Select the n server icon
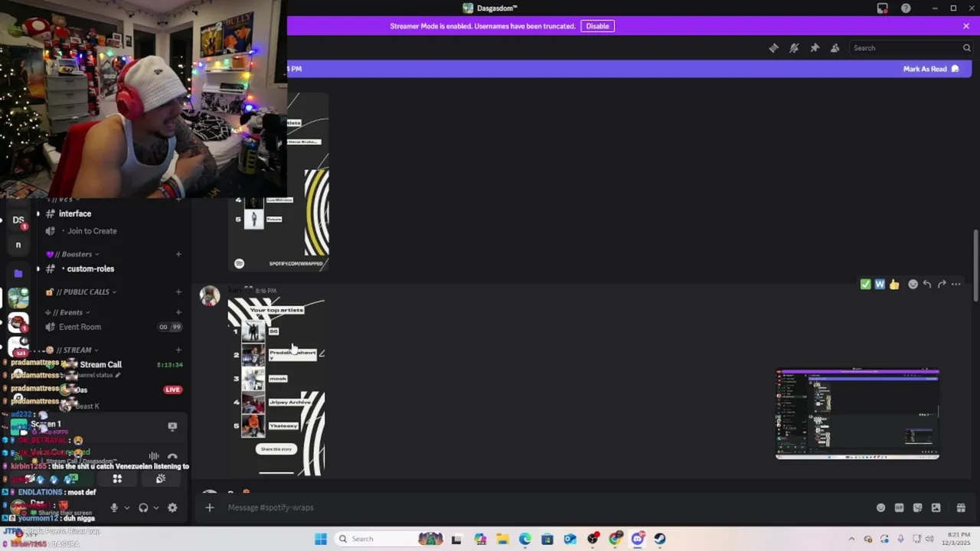This screenshot has height=551, width=980. (18, 245)
